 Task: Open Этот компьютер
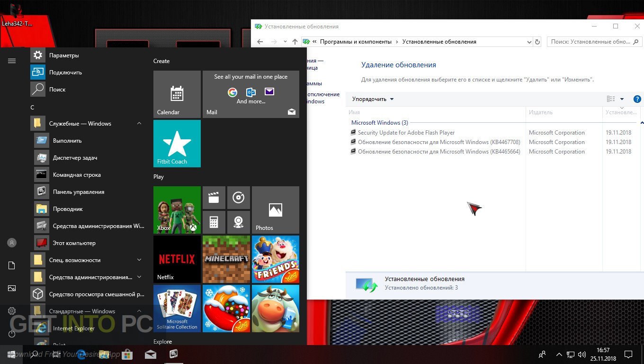89,243
